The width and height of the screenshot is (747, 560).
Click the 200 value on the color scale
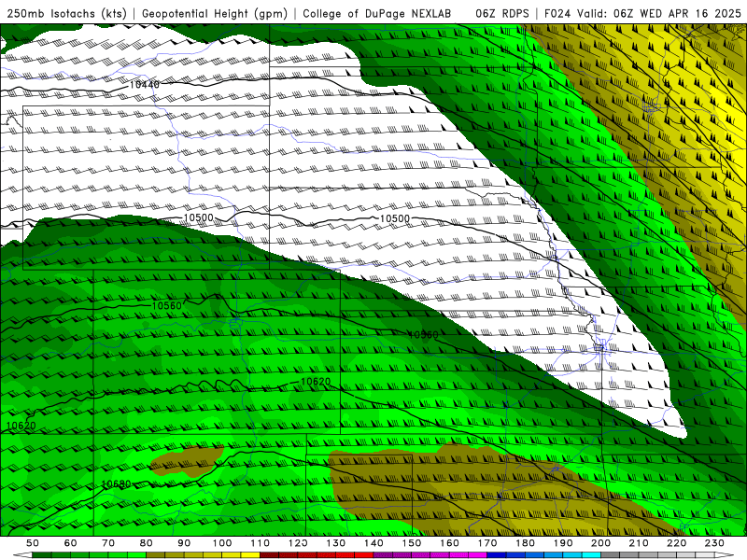(x=601, y=543)
